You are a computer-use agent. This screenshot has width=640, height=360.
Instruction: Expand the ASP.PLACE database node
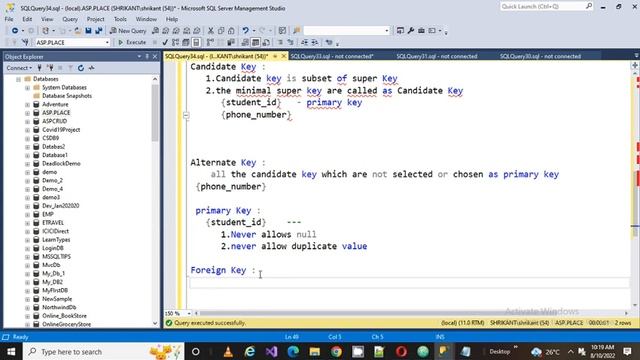click(x=27, y=113)
